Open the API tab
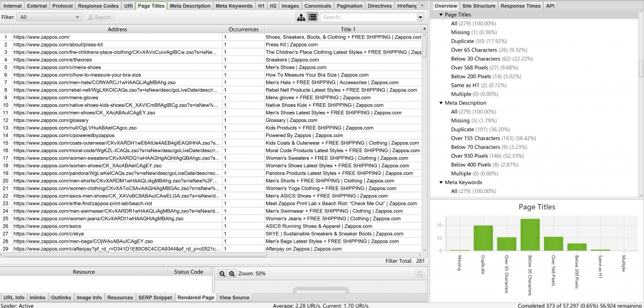This screenshot has height=308, width=644. (x=550, y=6)
